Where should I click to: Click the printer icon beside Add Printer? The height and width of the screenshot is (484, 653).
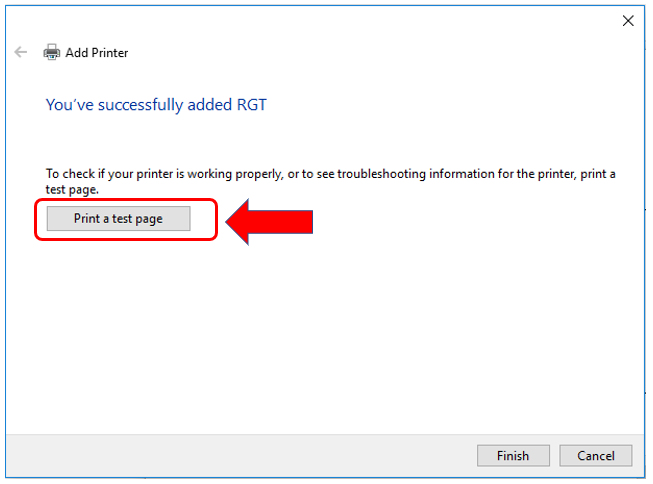pos(52,52)
